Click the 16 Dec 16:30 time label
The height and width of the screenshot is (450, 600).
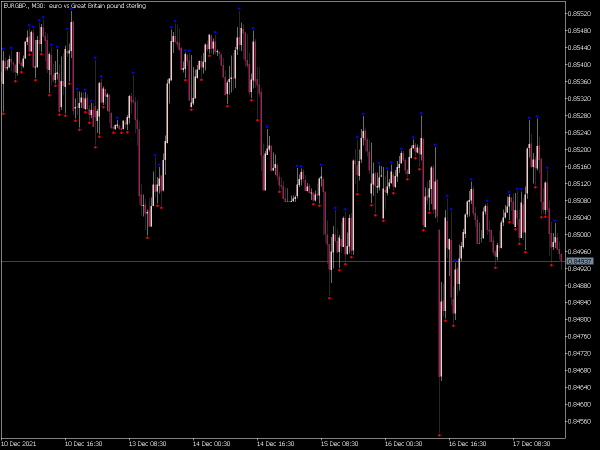[x=468, y=443]
